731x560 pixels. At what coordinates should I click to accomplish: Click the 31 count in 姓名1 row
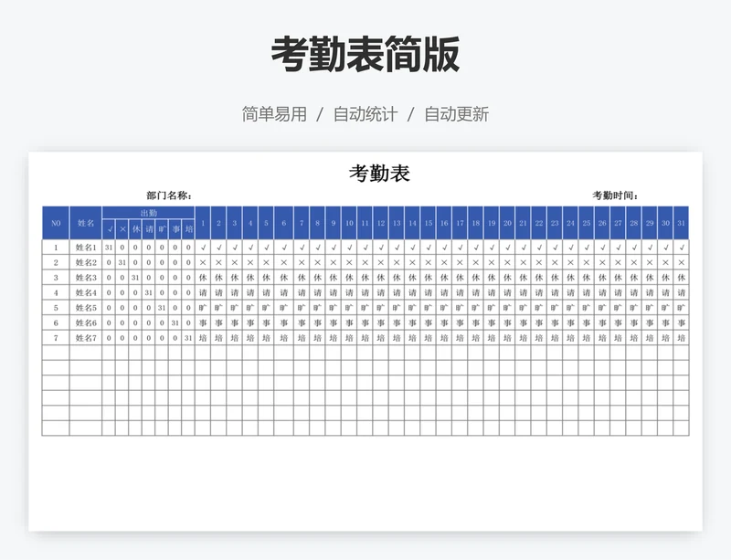[x=109, y=248]
